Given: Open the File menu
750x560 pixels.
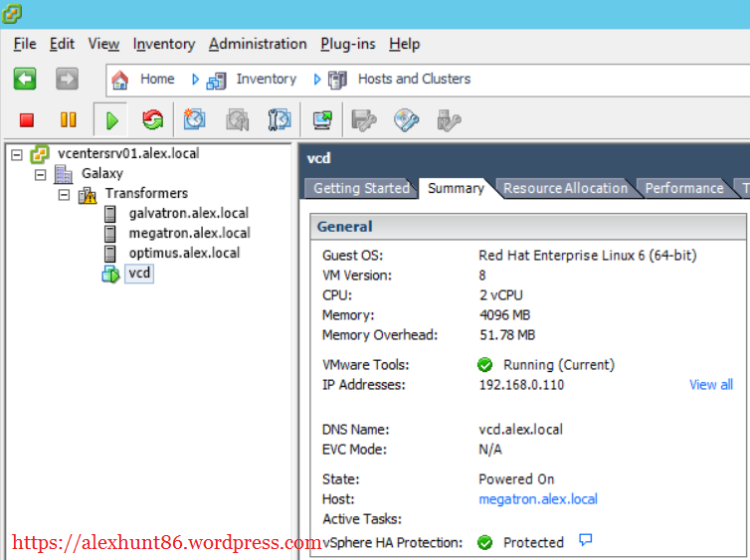Looking at the screenshot, I should coord(25,44).
